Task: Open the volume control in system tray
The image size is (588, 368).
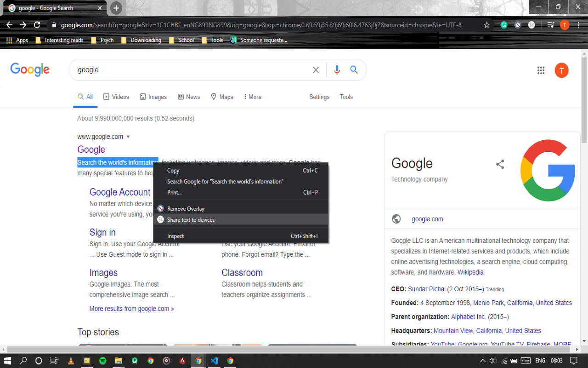Action: pos(493,361)
